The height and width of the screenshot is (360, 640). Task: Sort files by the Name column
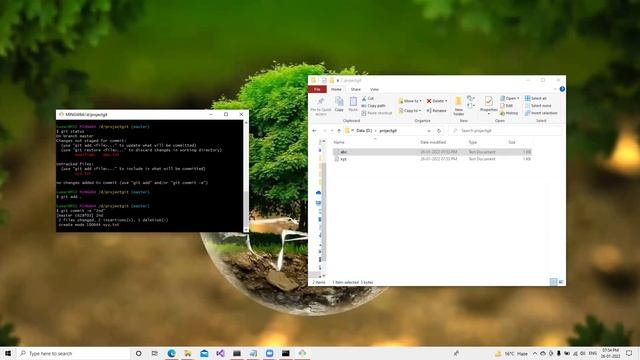click(339, 142)
